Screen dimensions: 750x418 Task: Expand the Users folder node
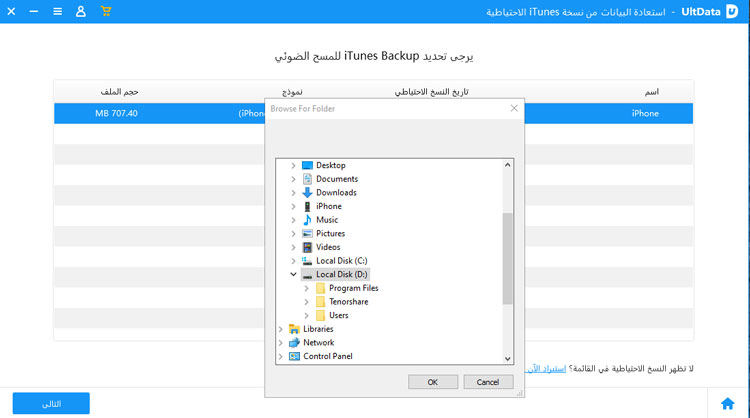tap(306, 316)
